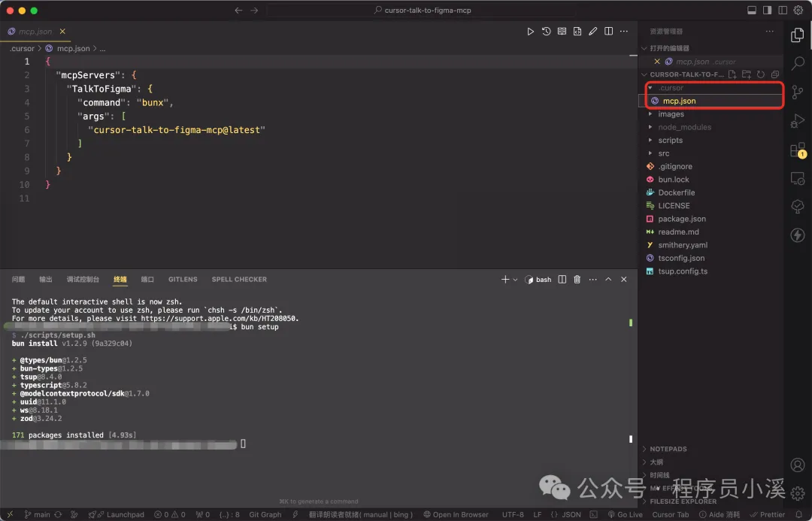Click Prettier in the status bar
This screenshot has height=521, width=812.
(768, 515)
